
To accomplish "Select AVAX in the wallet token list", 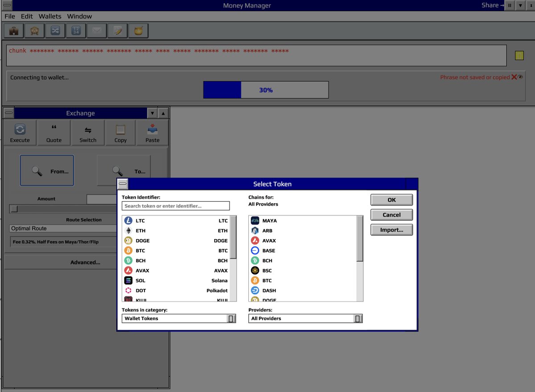I will [176, 270].
